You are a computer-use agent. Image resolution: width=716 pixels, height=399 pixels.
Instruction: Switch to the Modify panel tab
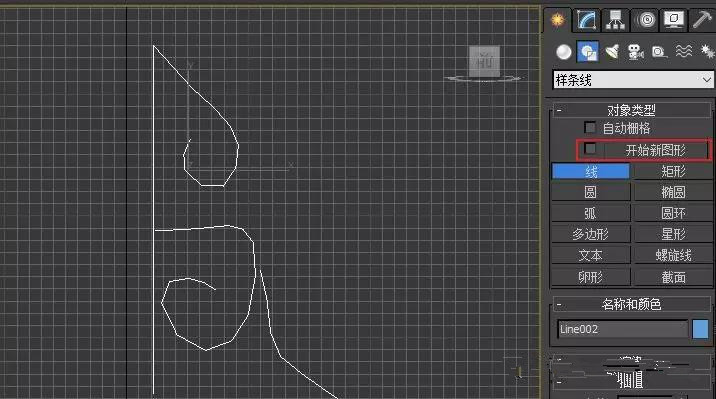point(586,20)
